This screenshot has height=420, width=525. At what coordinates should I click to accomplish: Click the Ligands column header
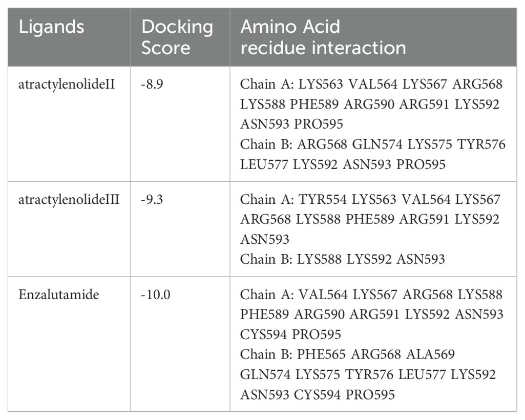[x=51, y=27]
